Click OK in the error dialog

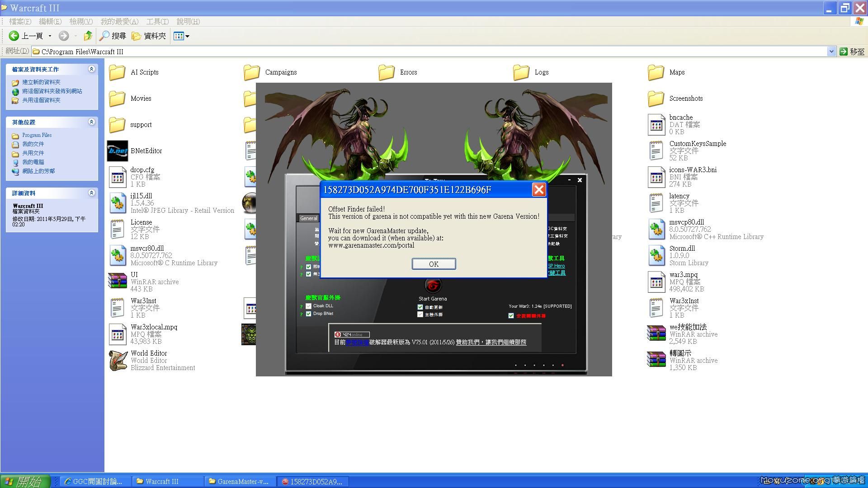click(x=434, y=264)
